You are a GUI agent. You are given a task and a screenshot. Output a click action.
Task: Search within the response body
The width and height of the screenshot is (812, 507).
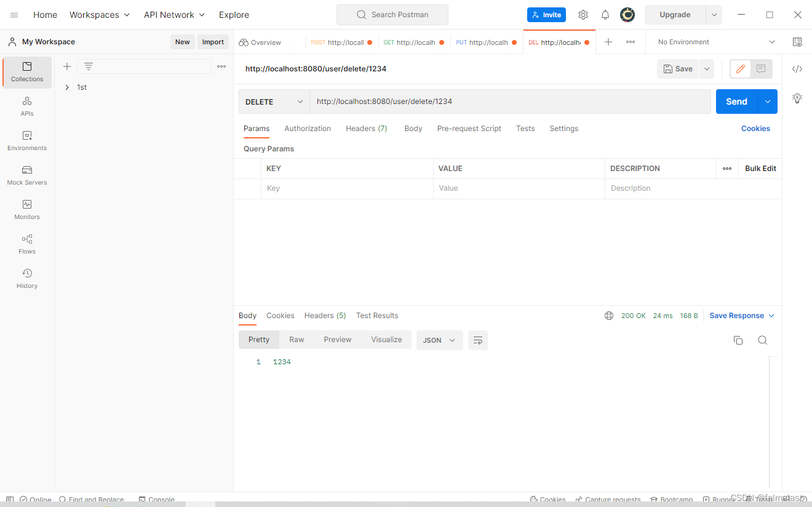point(762,340)
